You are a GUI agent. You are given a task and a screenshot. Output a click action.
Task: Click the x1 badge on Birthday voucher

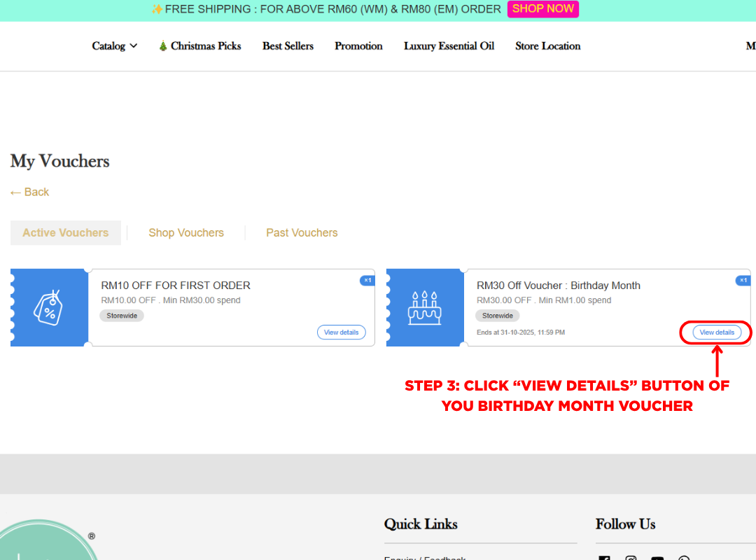coord(742,280)
